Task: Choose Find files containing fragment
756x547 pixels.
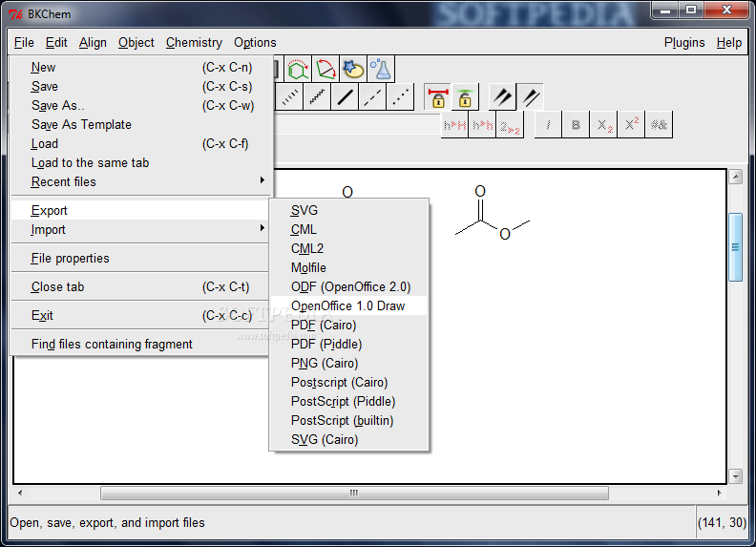Action: (141, 345)
